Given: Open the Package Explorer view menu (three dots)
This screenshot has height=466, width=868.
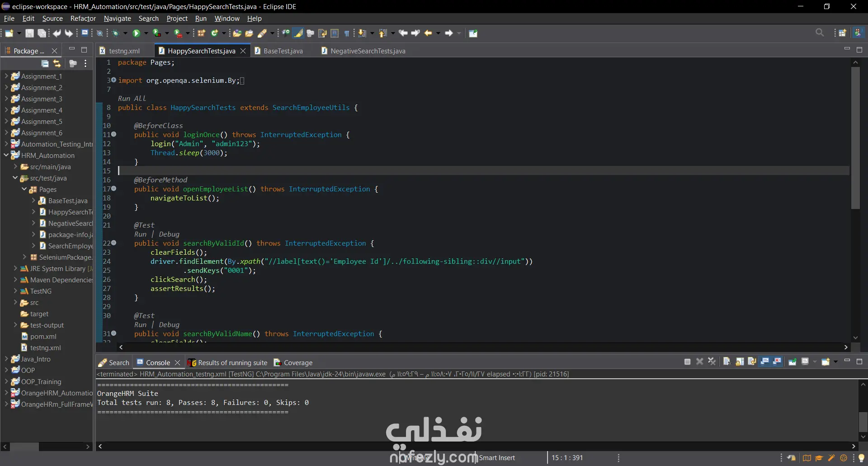Looking at the screenshot, I should coord(85,64).
